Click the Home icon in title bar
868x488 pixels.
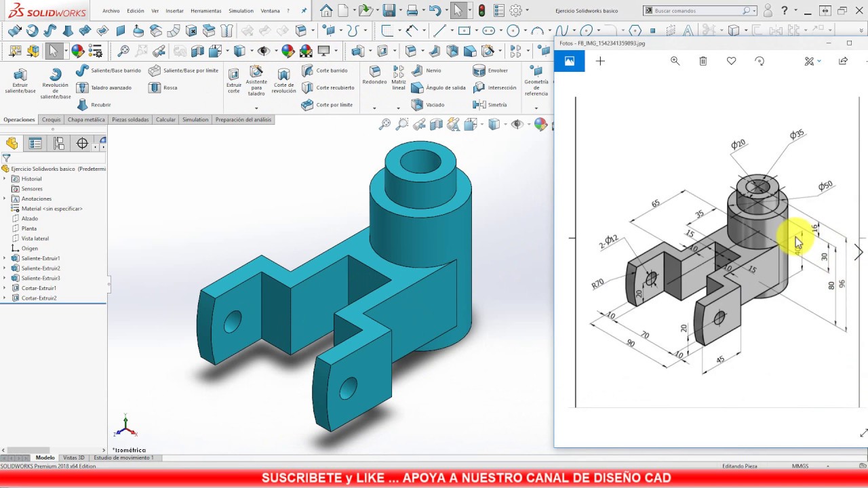point(327,10)
